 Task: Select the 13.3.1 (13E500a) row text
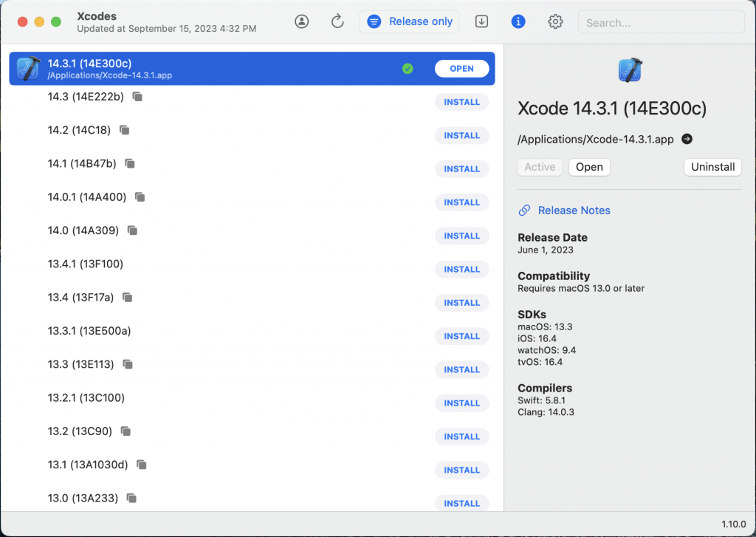89,330
